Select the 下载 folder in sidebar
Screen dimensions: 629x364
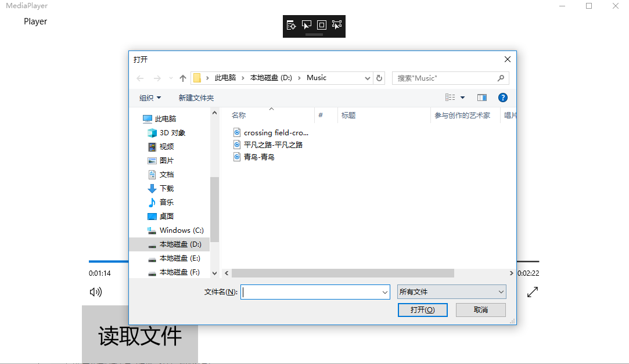coord(167,188)
